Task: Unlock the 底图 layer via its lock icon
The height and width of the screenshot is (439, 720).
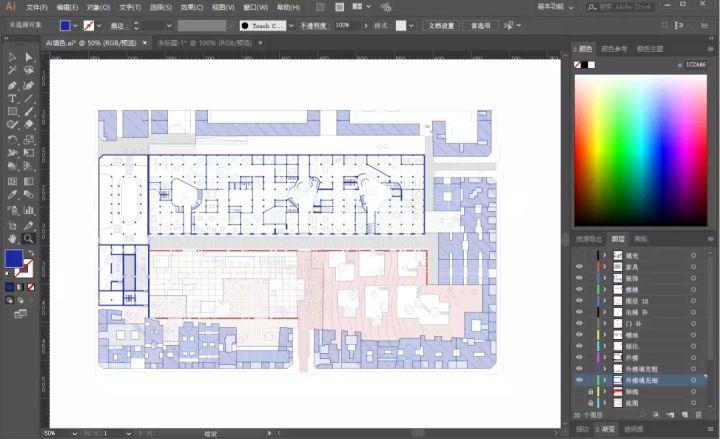Action: [x=591, y=403]
